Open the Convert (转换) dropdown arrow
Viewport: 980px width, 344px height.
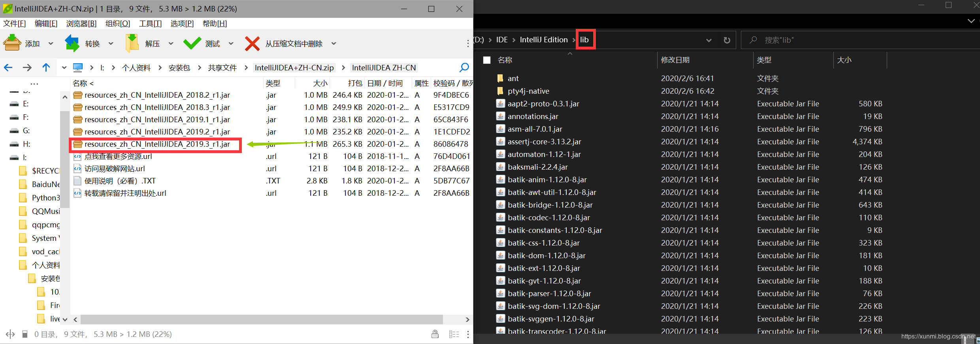pos(111,43)
